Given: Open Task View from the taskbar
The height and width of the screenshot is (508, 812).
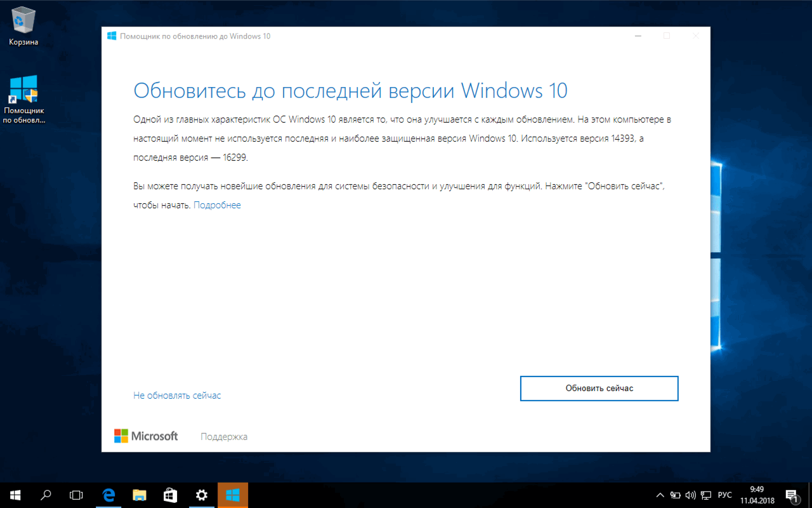Looking at the screenshot, I should tap(76, 495).
